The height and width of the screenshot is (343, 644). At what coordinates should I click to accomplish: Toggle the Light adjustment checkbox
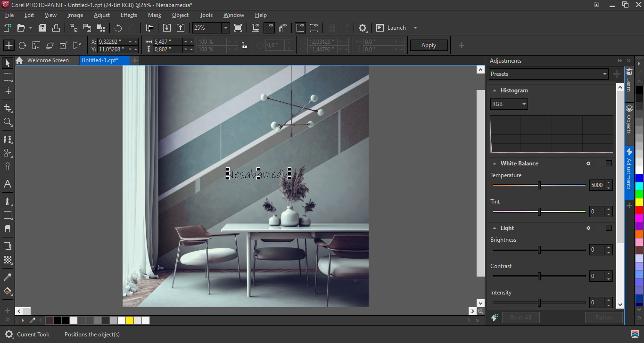coord(609,228)
